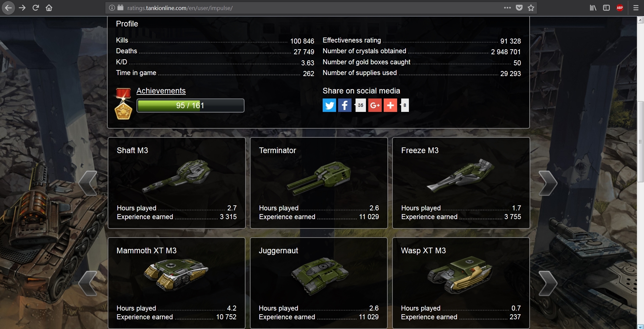Click the Time in game value 262
This screenshot has height=329, width=644.
[309, 73]
